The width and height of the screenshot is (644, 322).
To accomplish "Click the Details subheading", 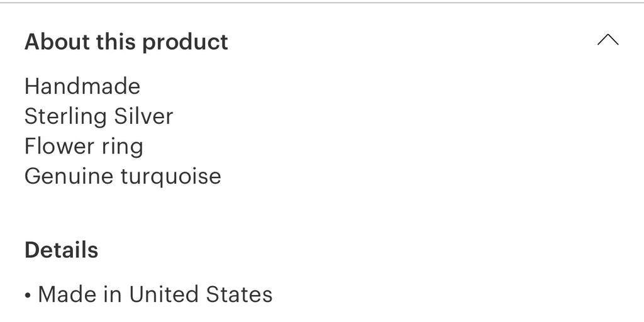I will click(x=61, y=250).
